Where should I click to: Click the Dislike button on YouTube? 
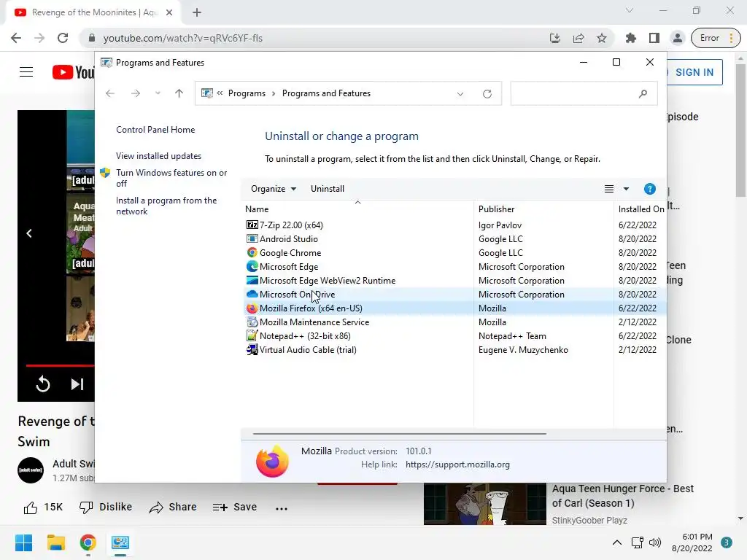pyautogui.click(x=106, y=507)
